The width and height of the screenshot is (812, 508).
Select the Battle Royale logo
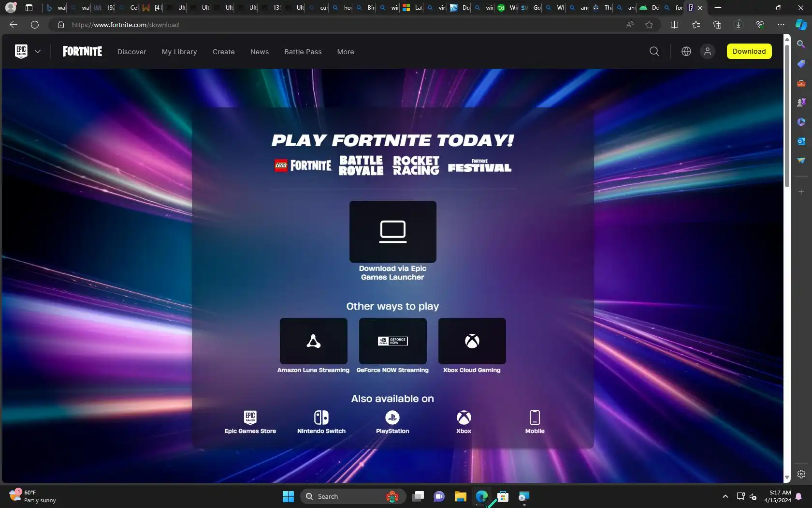click(361, 165)
